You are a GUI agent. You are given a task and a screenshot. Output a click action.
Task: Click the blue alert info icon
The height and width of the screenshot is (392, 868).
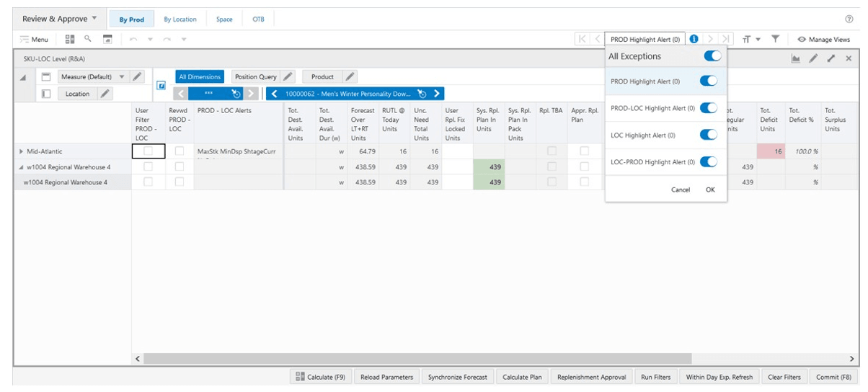click(694, 39)
